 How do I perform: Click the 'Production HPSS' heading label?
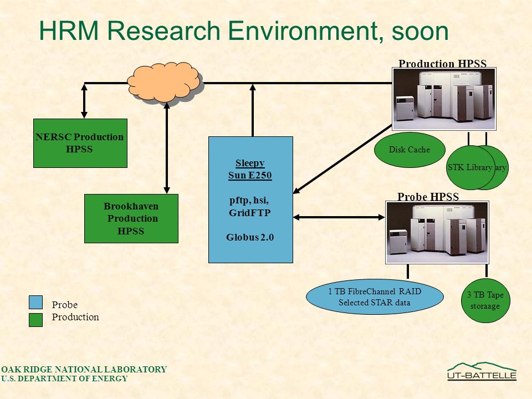[x=442, y=63]
